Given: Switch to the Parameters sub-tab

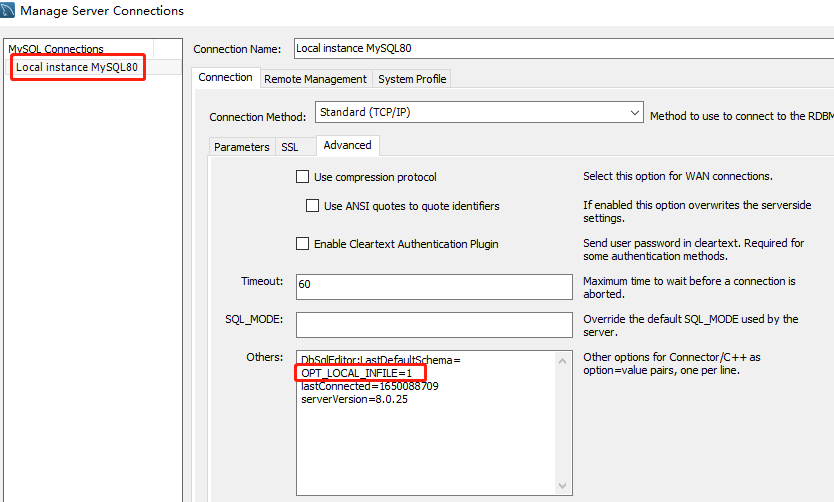Looking at the screenshot, I should 241,147.
